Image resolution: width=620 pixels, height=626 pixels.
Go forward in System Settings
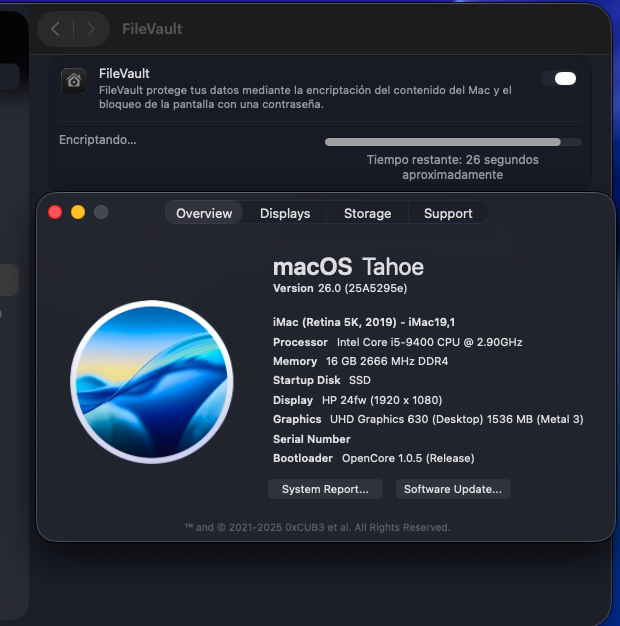coord(91,29)
